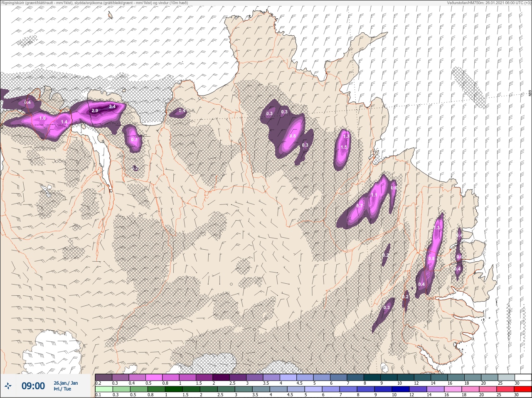Click the '26.jan./ Jan' date text

coord(66,383)
